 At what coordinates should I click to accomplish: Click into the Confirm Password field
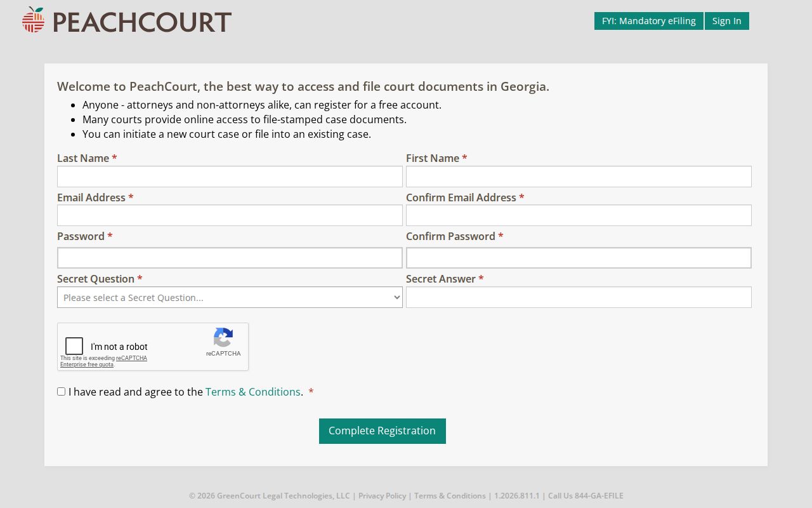(x=579, y=258)
